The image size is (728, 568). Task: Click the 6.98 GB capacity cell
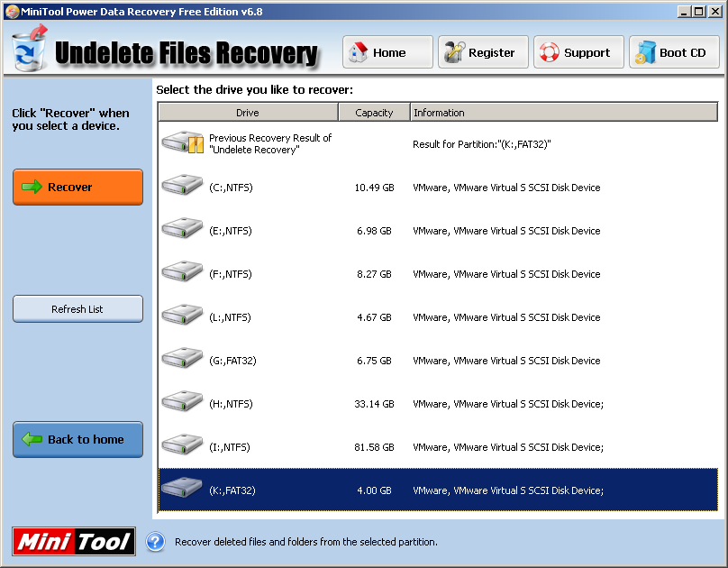[x=374, y=231]
